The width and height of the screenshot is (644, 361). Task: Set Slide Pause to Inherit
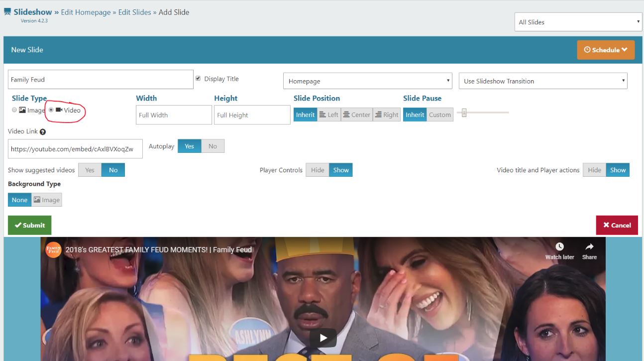point(415,115)
